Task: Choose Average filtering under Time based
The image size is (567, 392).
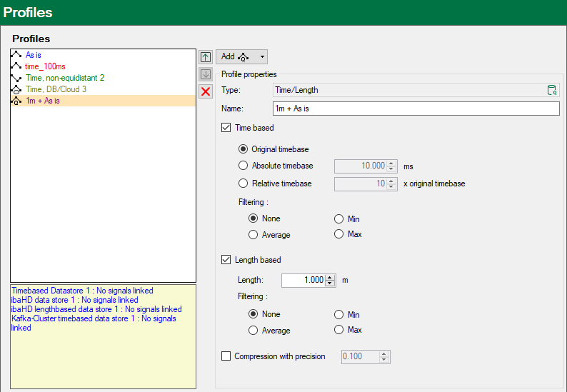Action: [253, 235]
